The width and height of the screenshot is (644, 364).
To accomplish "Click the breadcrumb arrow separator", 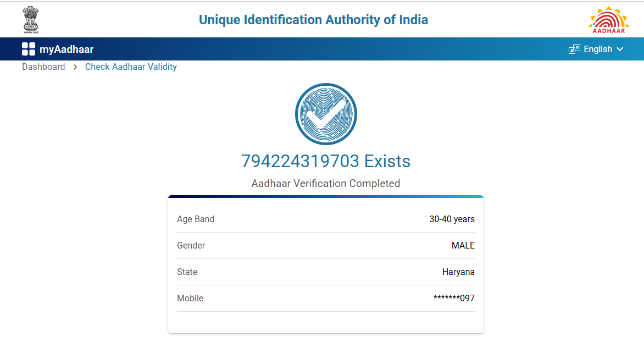I will pyautogui.click(x=75, y=67).
